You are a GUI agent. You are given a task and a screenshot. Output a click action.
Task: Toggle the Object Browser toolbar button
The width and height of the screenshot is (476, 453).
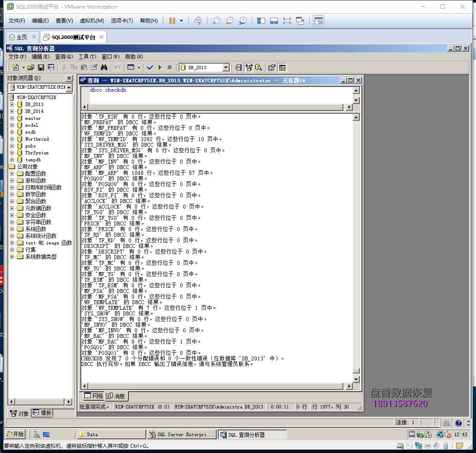tap(249, 67)
